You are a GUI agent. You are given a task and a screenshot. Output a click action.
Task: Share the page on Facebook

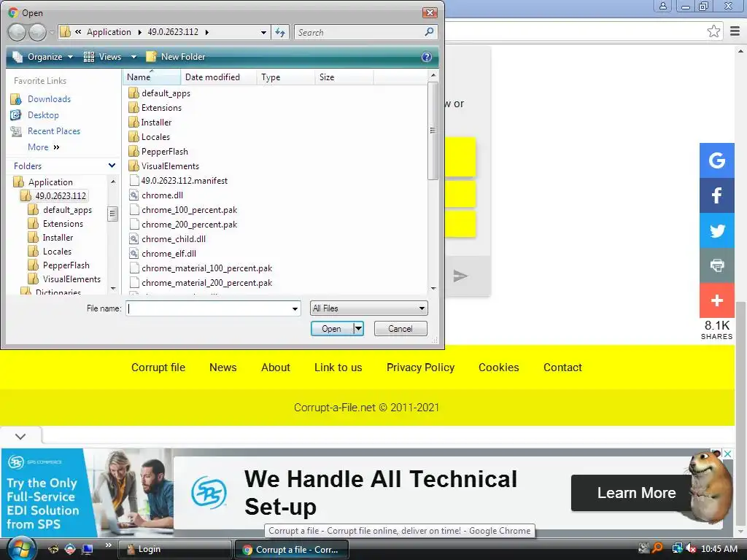[716, 195]
